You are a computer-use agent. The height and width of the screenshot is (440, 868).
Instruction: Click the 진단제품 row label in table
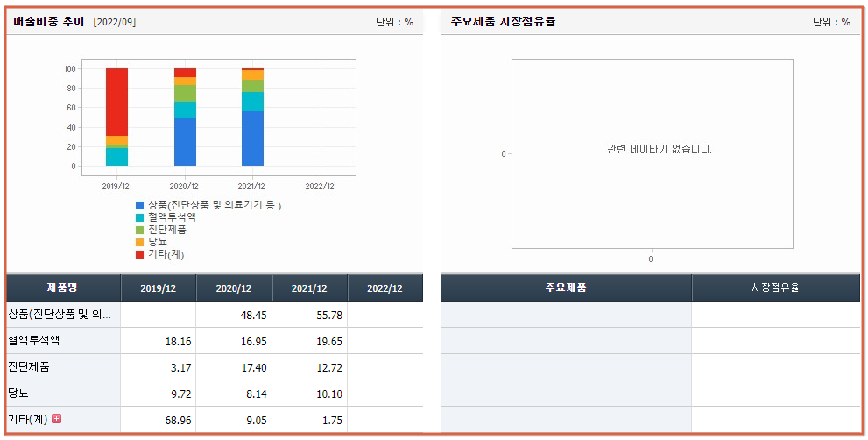(29, 366)
